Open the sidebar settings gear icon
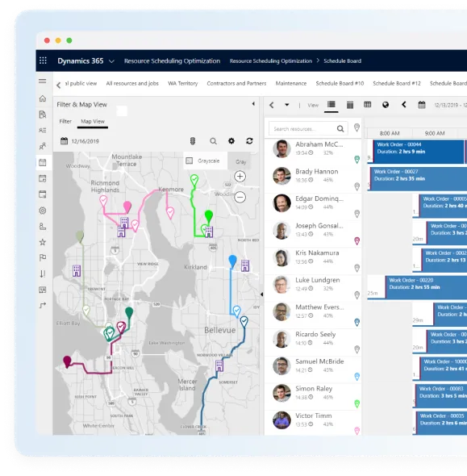The width and height of the screenshot is (467, 476). coord(43,211)
